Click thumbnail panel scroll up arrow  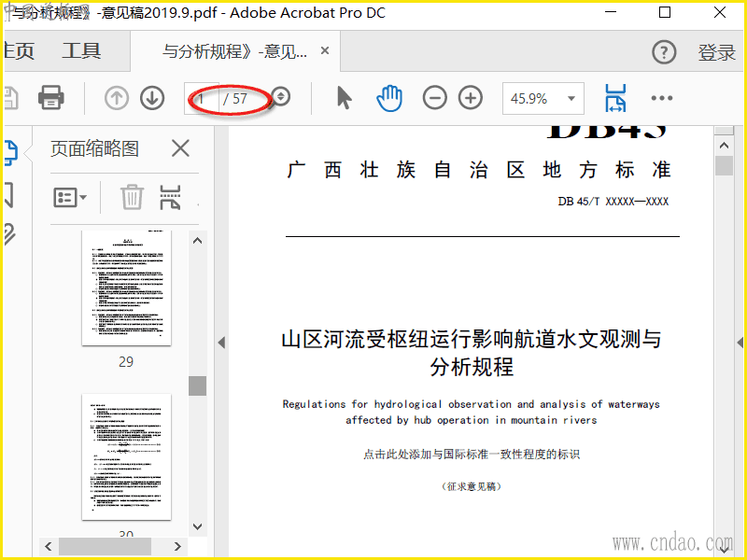[x=197, y=241]
